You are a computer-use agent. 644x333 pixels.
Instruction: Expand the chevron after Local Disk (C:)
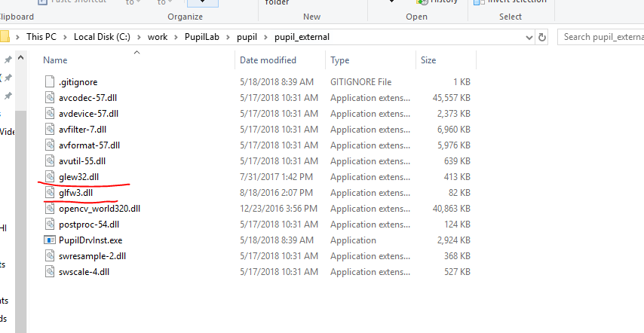click(x=139, y=37)
